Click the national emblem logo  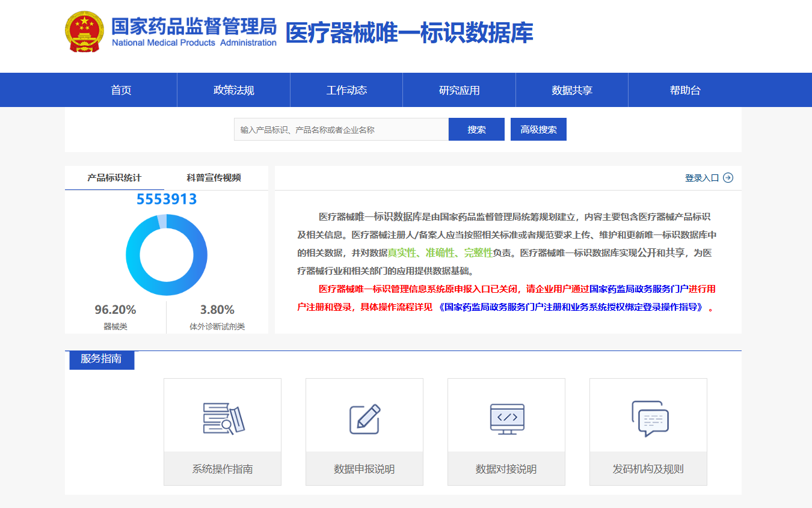(x=84, y=31)
